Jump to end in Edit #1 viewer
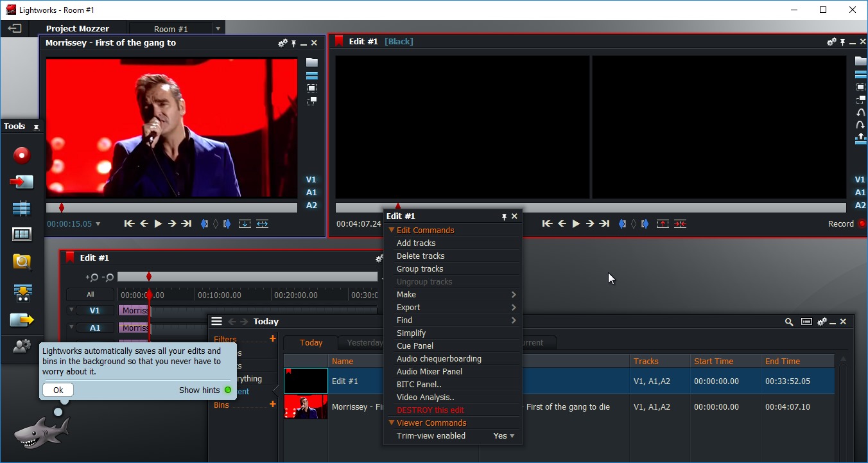 tap(604, 224)
